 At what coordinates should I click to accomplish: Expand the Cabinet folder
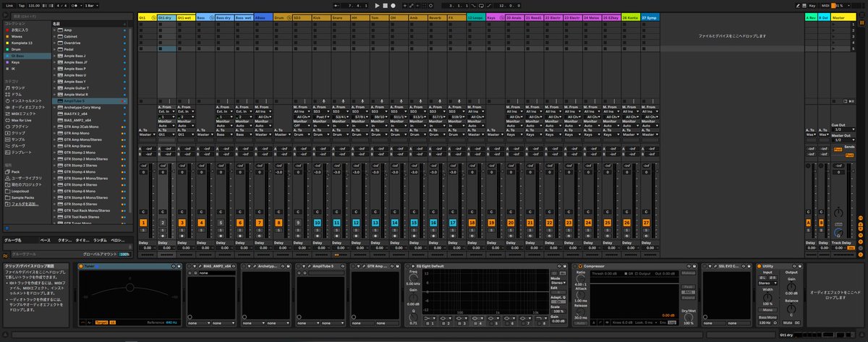point(55,36)
